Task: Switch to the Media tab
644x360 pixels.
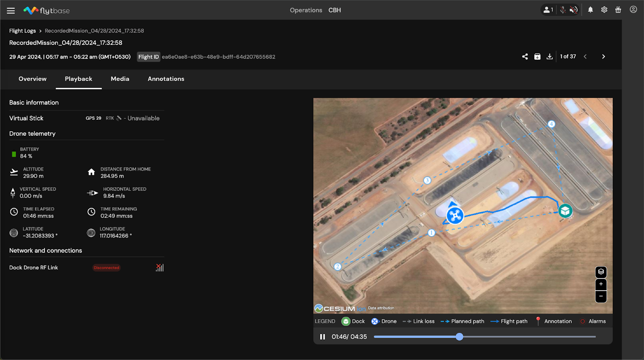Action: click(x=120, y=79)
